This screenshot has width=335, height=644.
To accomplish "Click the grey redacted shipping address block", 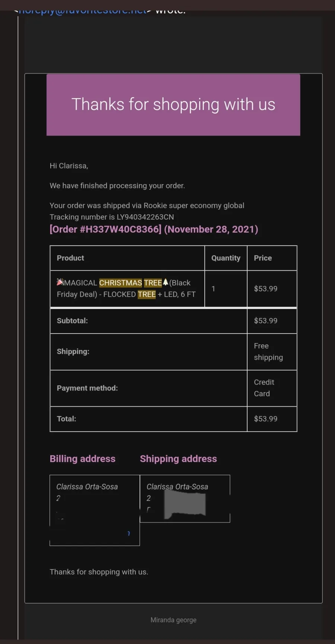I will coord(185,504).
